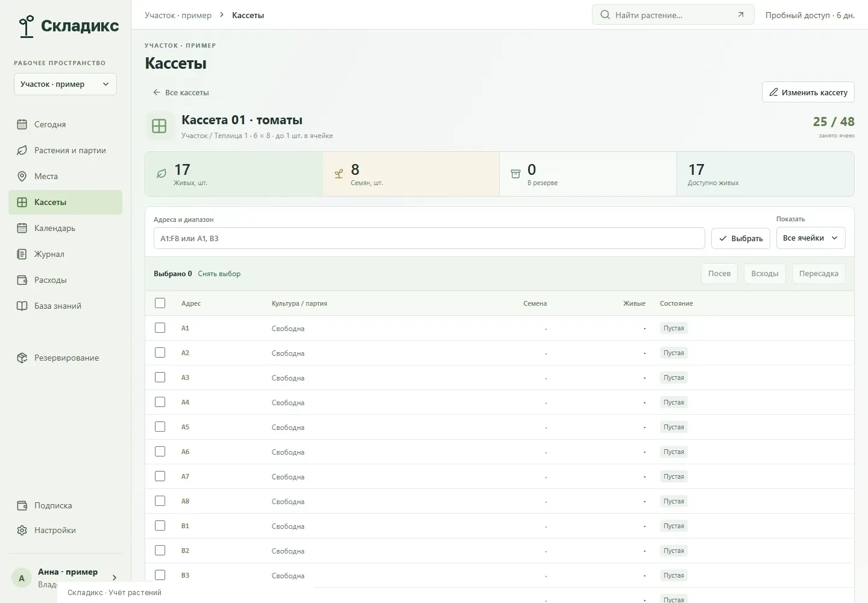Tick the checkbox for cell A8
The width and height of the screenshot is (868, 603).
(x=160, y=501)
